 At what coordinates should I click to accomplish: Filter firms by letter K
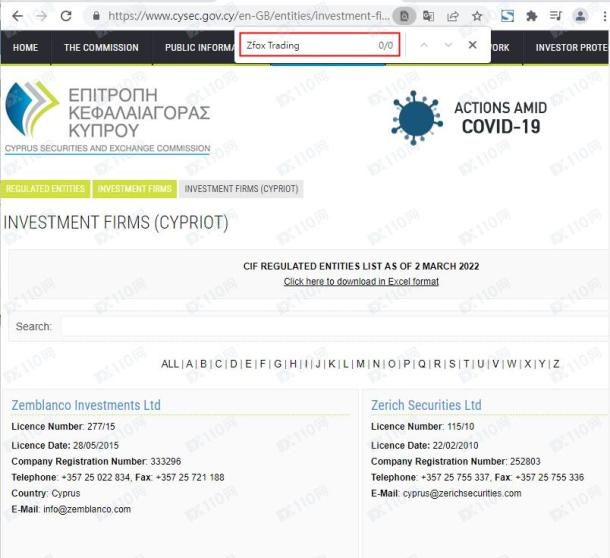coord(332,364)
